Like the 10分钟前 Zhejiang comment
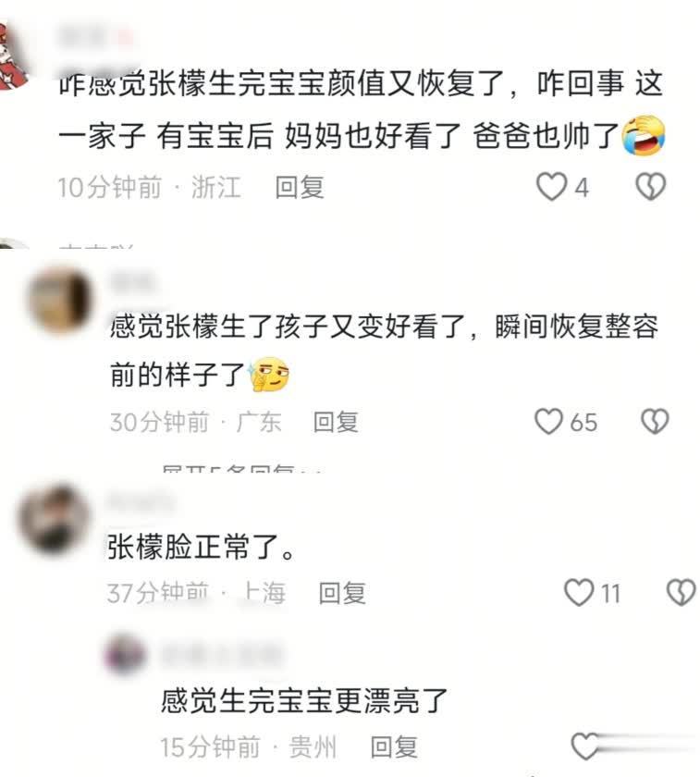Image resolution: width=700 pixels, height=777 pixels. click(551, 187)
